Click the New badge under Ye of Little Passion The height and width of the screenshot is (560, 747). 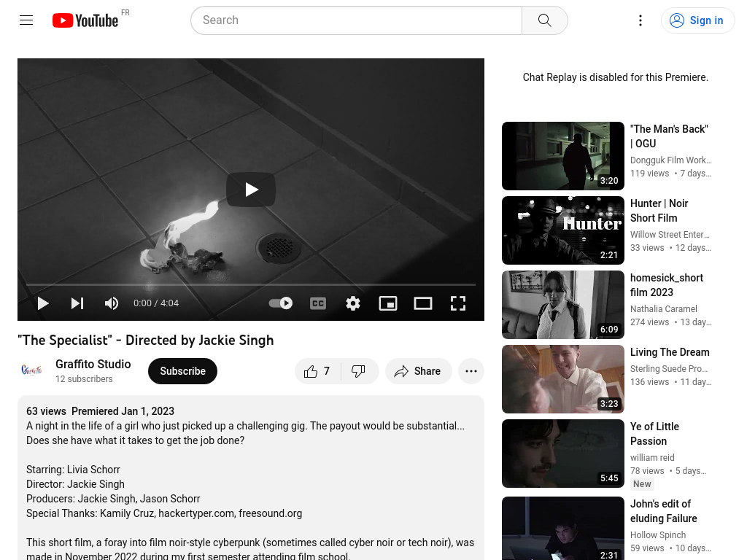(642, 484)
